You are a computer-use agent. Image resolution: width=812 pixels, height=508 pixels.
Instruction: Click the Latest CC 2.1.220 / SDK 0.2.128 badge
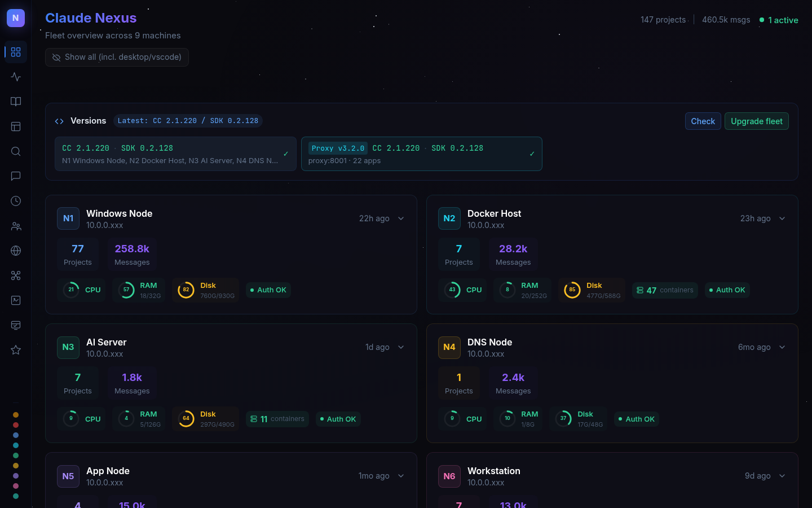[x=188, y=121]
